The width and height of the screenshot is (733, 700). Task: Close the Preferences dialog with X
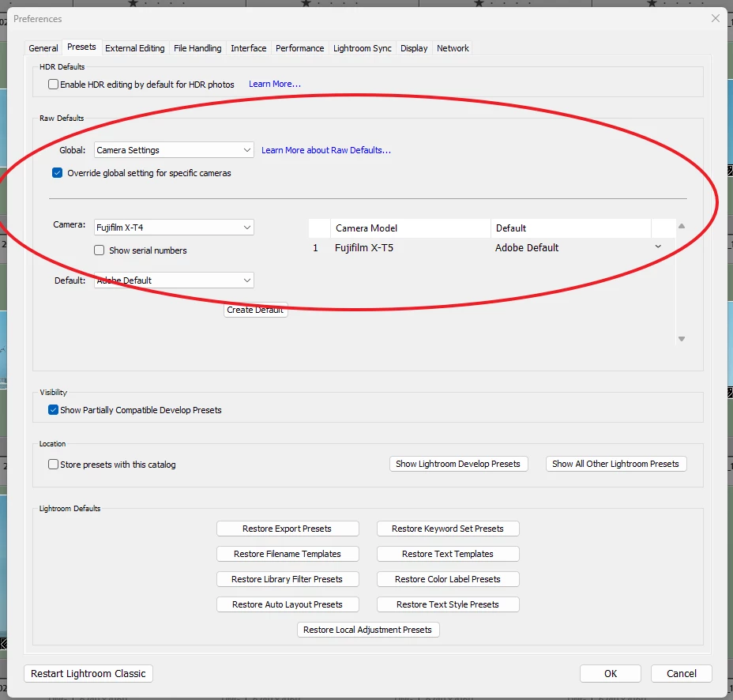[x=716, y=18]
